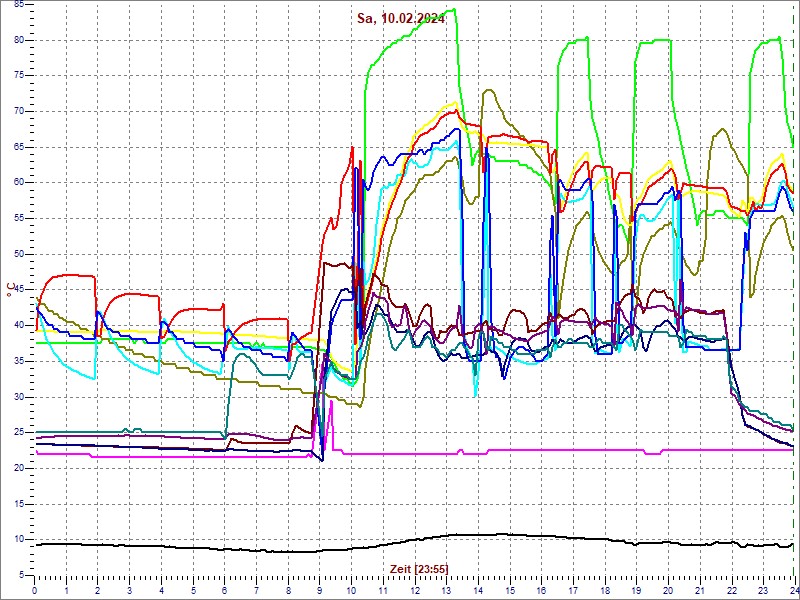
Task: Click the chart date title 'Sa, 10.02.2024'
Action: click(401, 19)
